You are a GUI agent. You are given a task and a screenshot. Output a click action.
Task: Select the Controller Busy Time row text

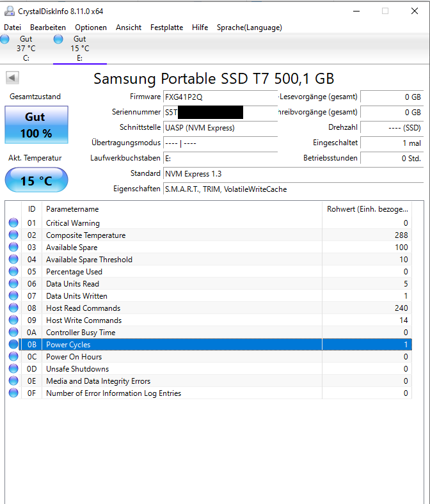[81, 333]
